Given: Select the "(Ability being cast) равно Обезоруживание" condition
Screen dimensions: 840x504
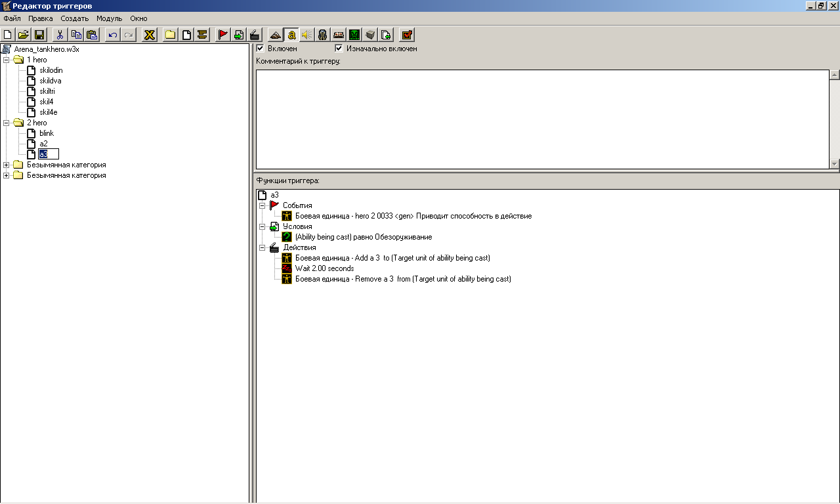Looking at the screenshot, I should click(x=364, y=237).
